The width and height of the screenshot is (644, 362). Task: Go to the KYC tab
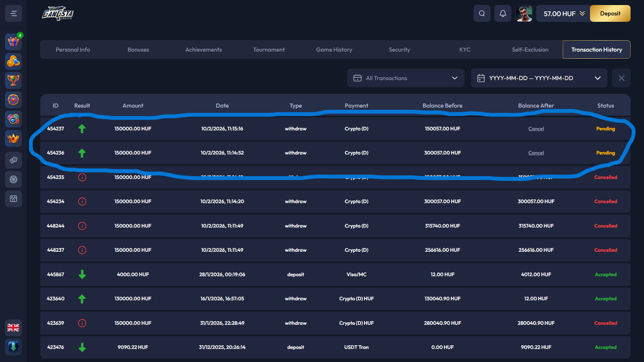[465, 50]
